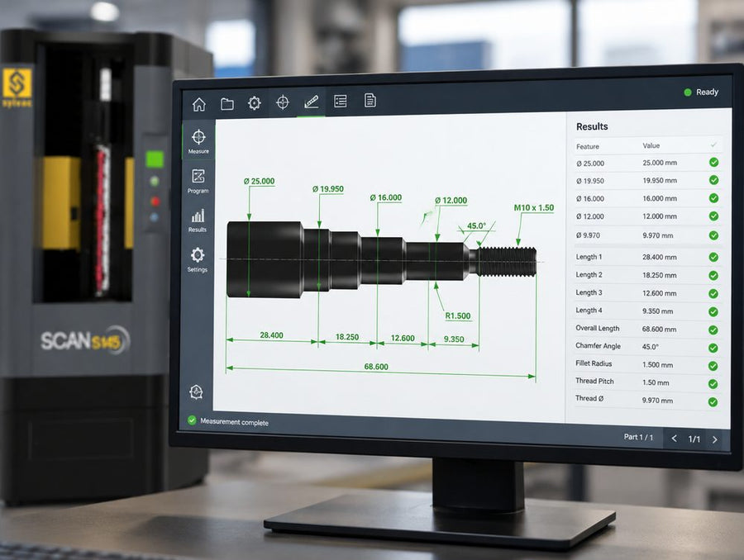Open the folder icon in top toolbar

pos(227,104)
